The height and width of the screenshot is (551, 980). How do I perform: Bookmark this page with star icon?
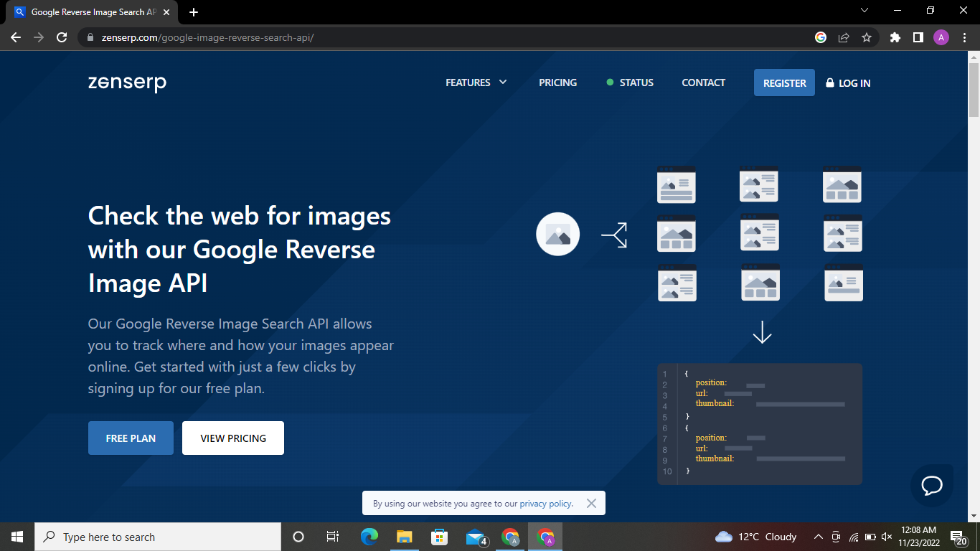coord(867,37)
